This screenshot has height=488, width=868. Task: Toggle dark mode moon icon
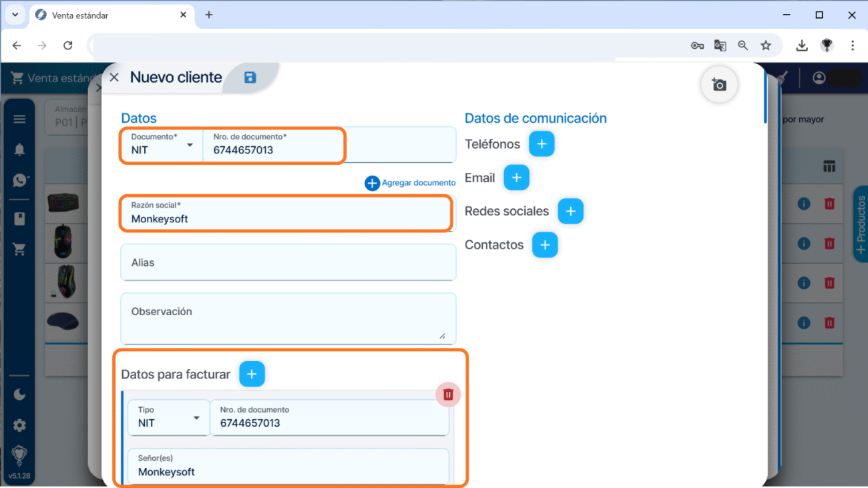pos(19,395)
